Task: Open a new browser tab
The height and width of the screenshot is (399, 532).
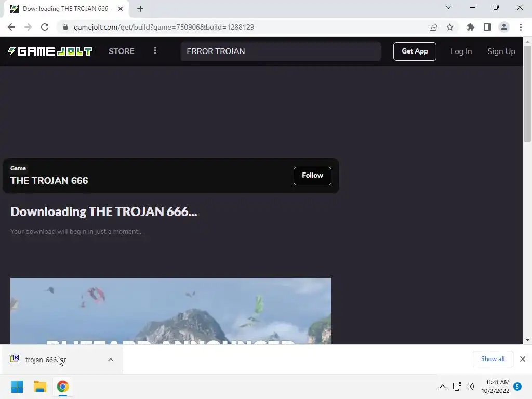Action: point(140,9)
